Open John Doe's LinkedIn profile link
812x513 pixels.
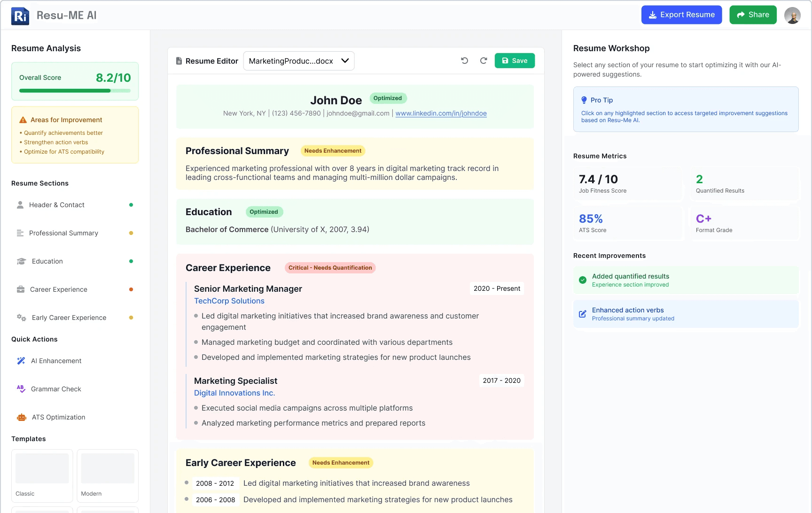pos(441,113)
